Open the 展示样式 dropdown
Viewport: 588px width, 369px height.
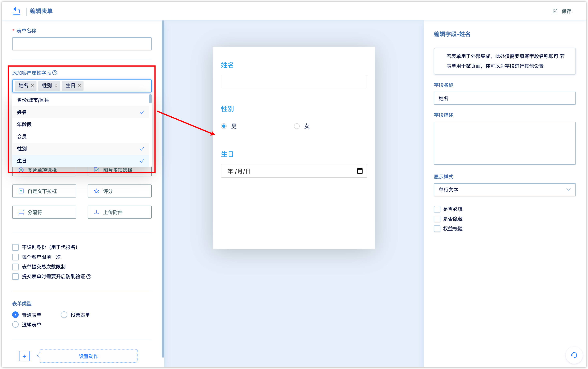[504, 190]
